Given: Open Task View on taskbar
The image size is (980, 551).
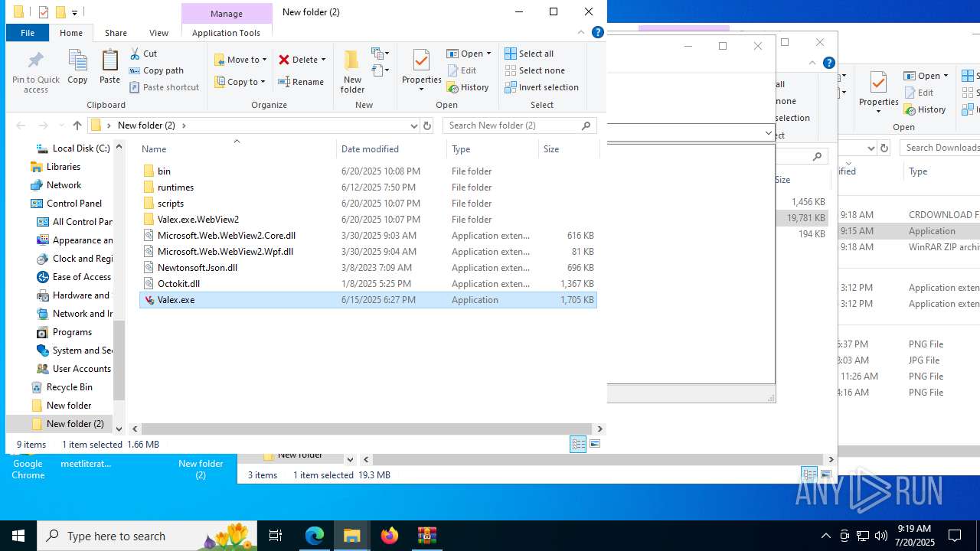Looking at the screenshot, I should [x=276, y=536].
